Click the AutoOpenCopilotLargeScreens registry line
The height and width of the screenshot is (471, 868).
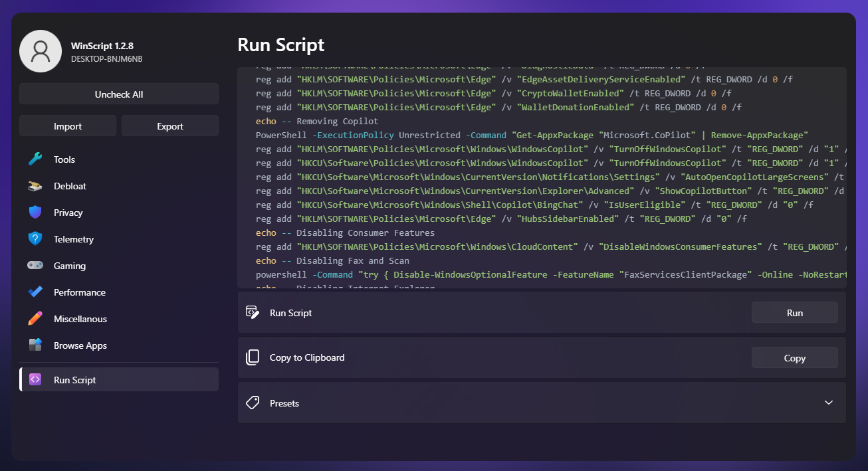pyautogui.click(x=551, y=177)
